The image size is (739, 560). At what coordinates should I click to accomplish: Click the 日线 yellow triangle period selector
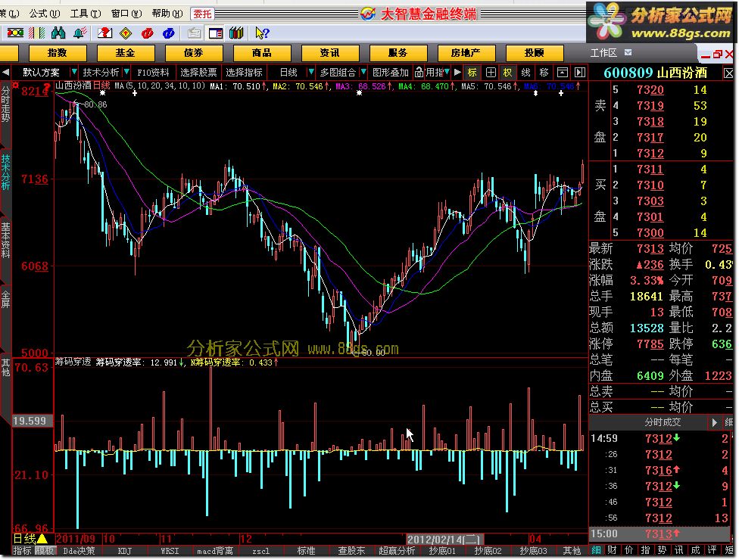click(x=30, y=538)
